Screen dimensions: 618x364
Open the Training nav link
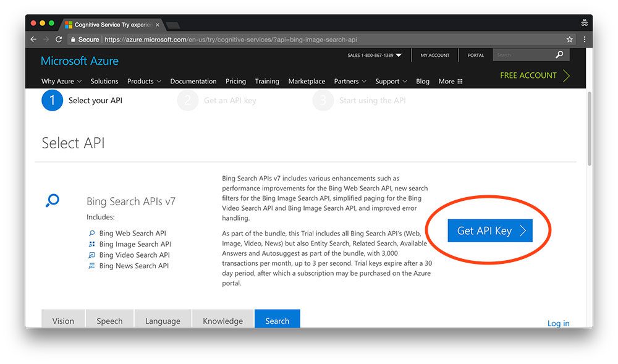[x=267, y=81]
